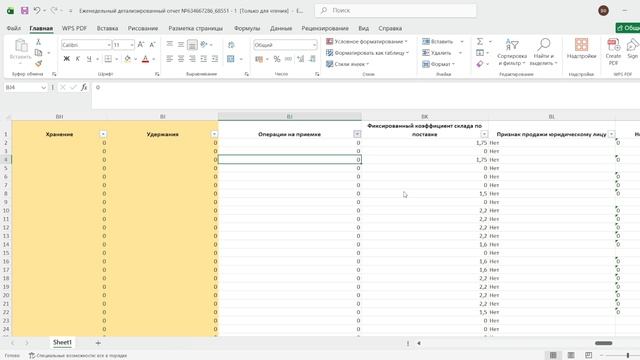Increase the cell indent
The width and height of the screenshot is (640, 360).
(215, 59)
